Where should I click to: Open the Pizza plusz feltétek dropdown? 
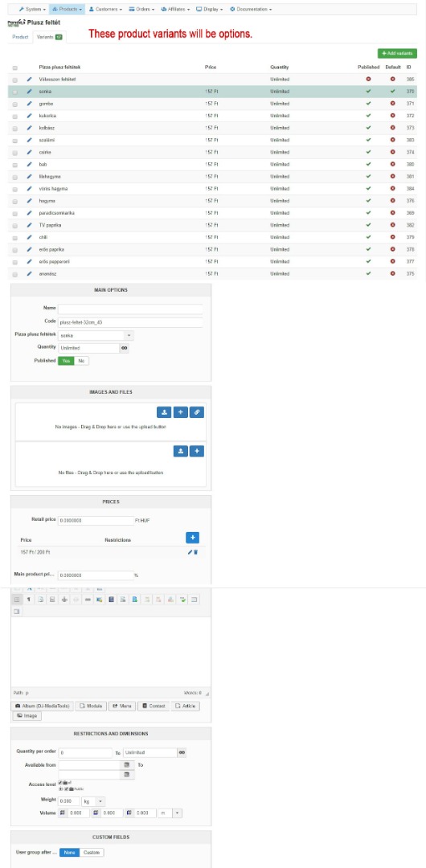(x=96, y=335)
